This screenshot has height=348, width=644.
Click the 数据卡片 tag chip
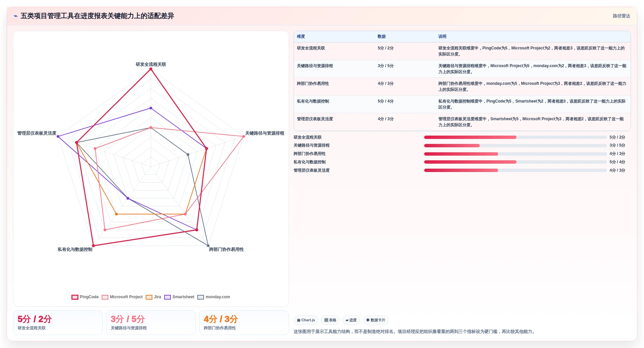coord(376,320)
